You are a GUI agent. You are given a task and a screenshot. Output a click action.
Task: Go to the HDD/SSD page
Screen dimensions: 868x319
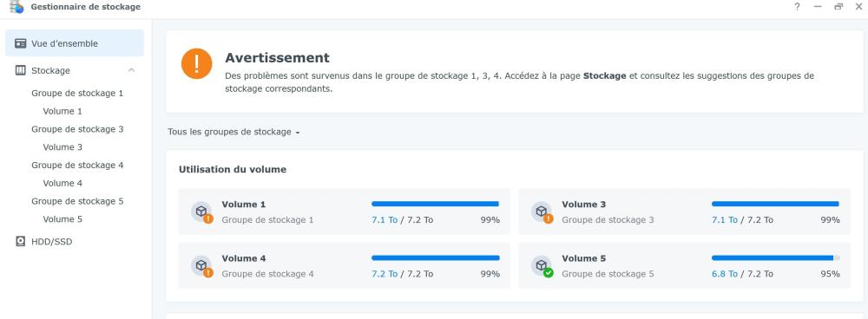(51, 242)
